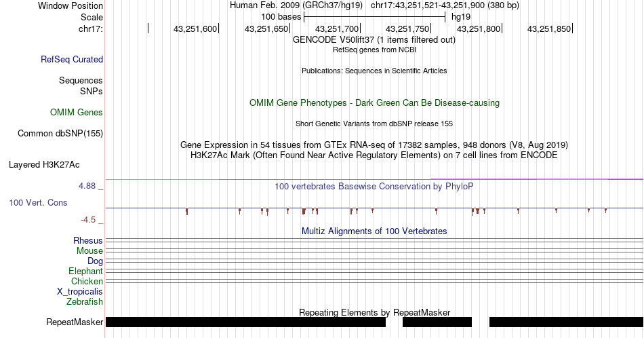644x338 pixels.
Task: Click the Window Position label
Action: (x=71, y=5)
